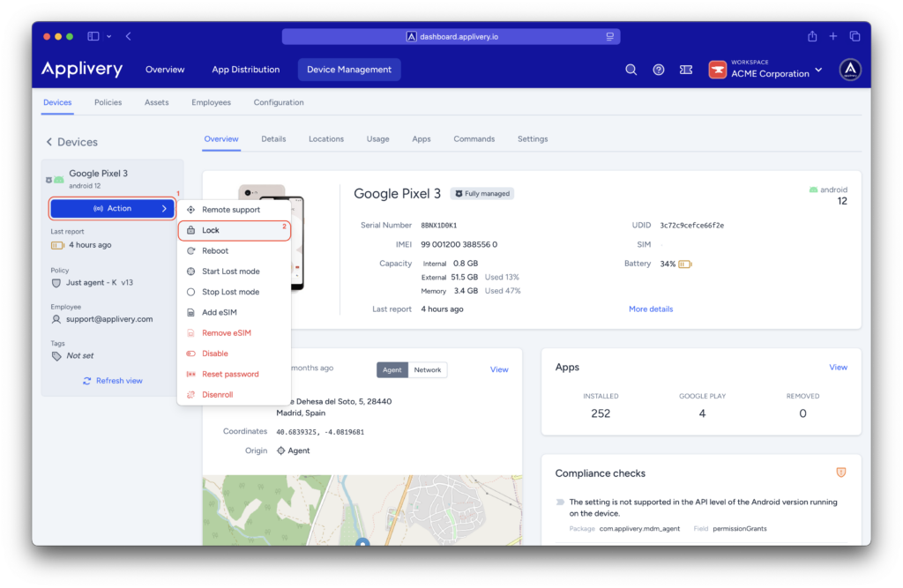Select Start Lost mode menu entry
903x588 pixels.
(234, 272)
